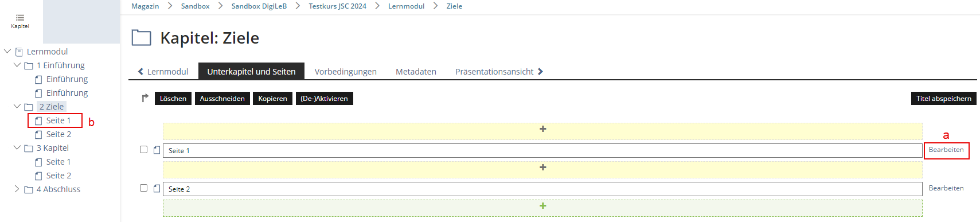The height and width of the screenshot is (222, 980).
Task: Open the Metadaten tab
Action: (416, 72)
